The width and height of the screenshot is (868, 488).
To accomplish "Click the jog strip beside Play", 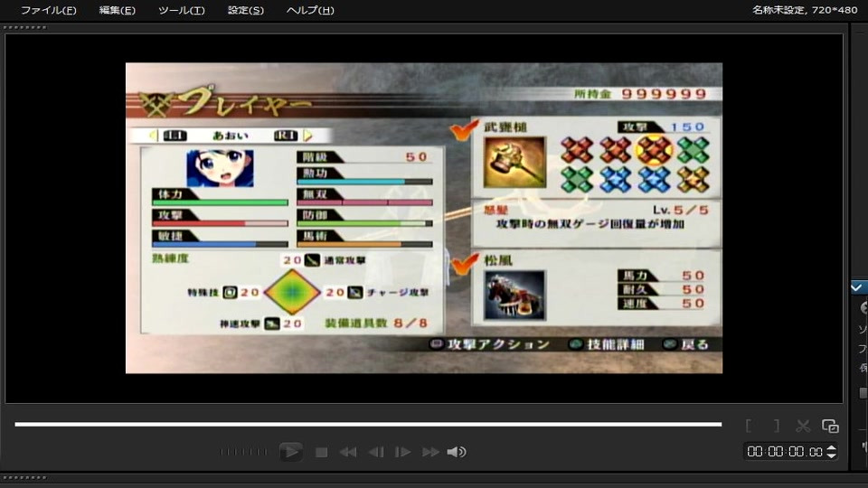I will coord(243,452).
